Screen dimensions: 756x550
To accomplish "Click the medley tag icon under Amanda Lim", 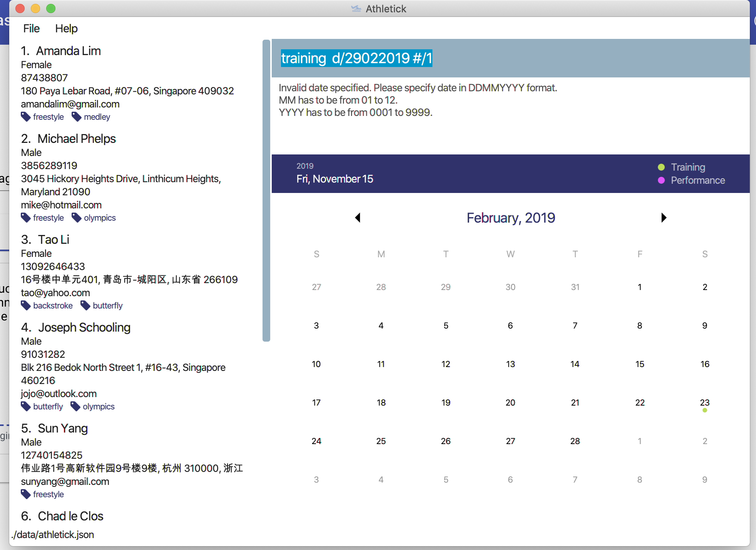I will [x=77, y=117].
